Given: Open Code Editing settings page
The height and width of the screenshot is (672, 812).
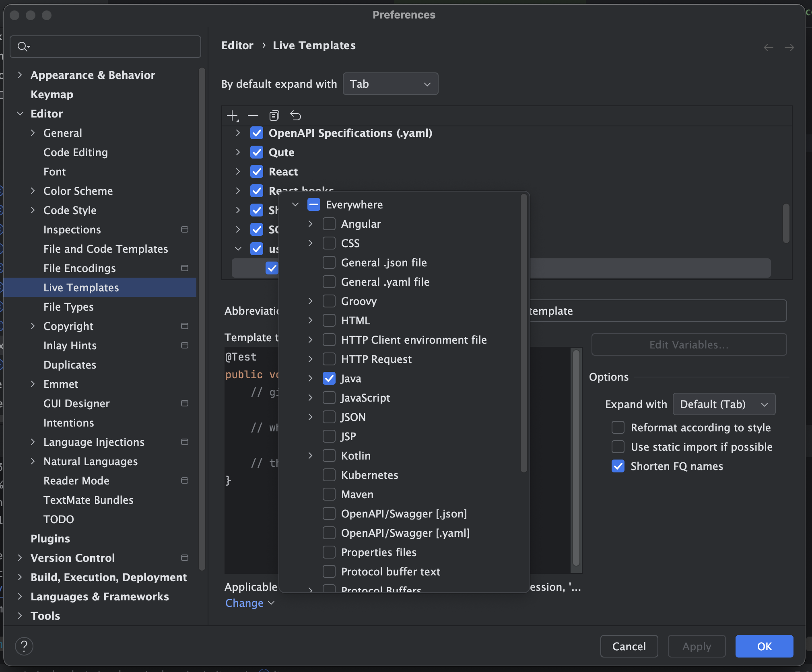Looking at the screenshot, I should pos(76,152).
